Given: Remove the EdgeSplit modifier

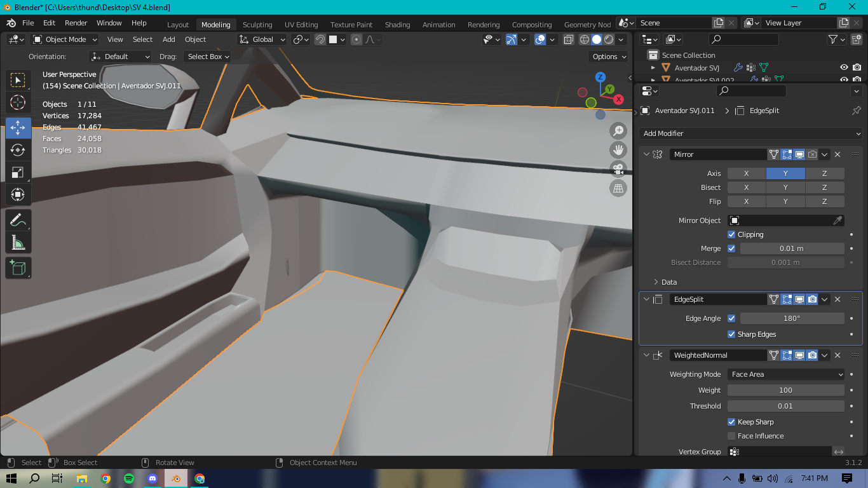Looking at the screenshot, I should [x=837, y=299].
